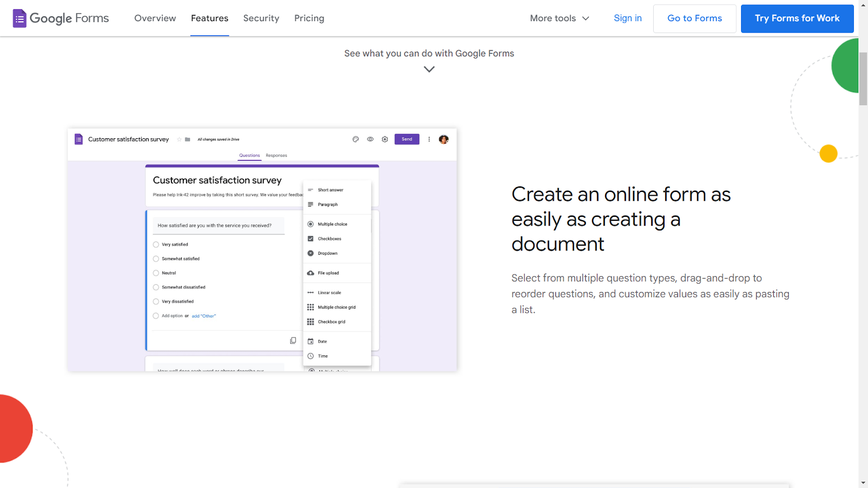Click the scrollbar down arrow
The image size is (868, 488).
point(863,483)
